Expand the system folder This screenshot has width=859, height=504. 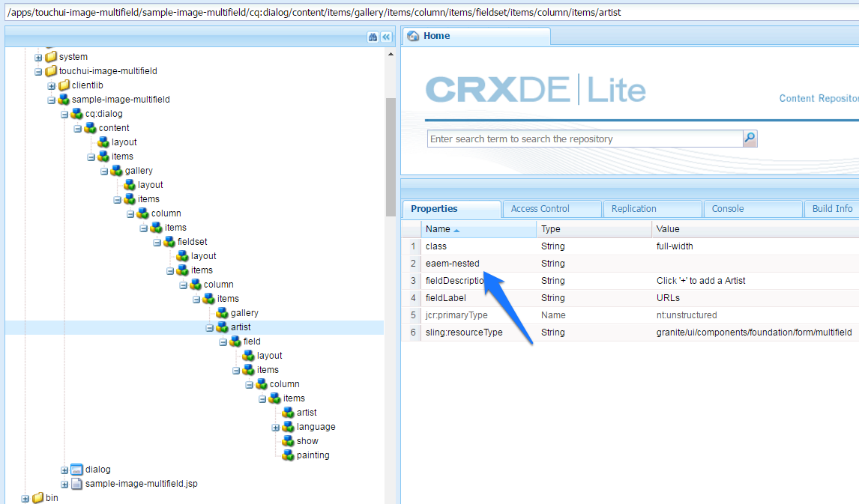click(x=38, y=57)
